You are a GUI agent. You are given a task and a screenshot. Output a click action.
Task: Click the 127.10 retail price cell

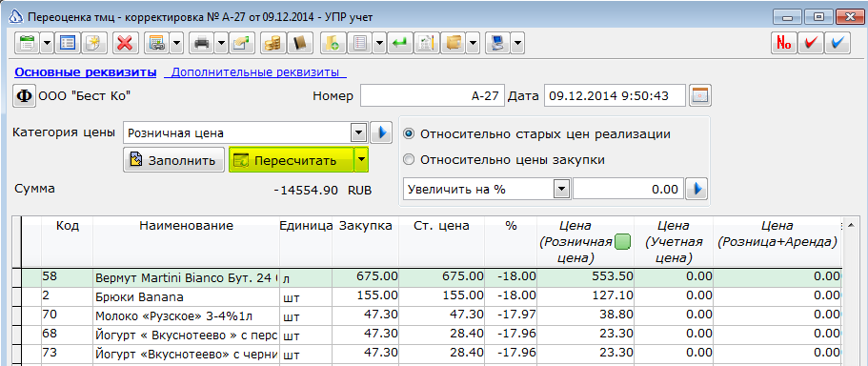pyautogui.click(x=585, y=296)
